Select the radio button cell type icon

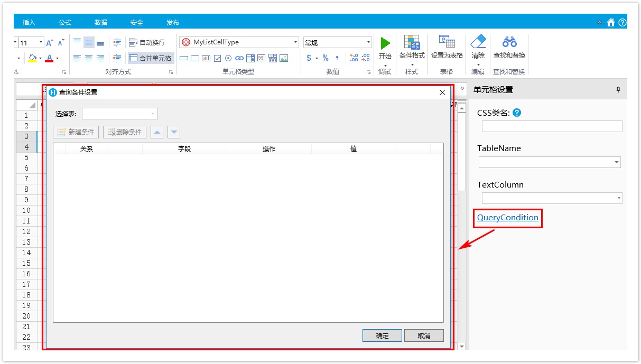[x=228, y=59]
